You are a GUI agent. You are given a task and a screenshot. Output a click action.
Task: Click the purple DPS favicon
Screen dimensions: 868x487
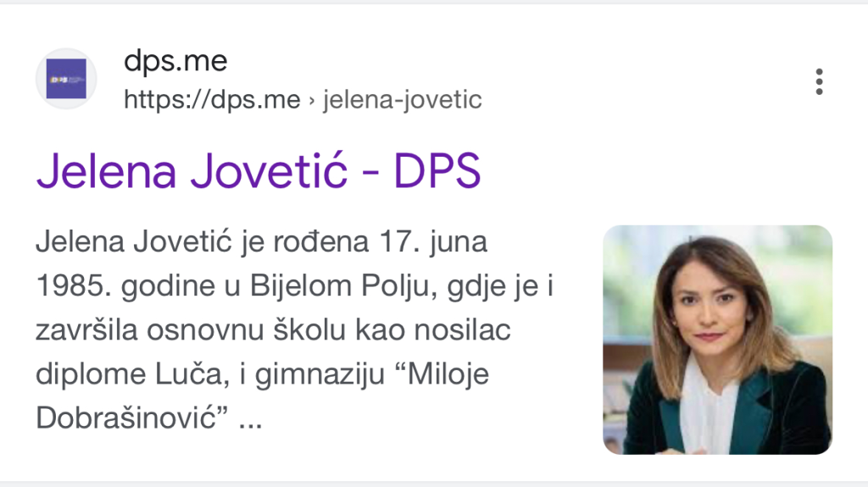coord(66,79)
